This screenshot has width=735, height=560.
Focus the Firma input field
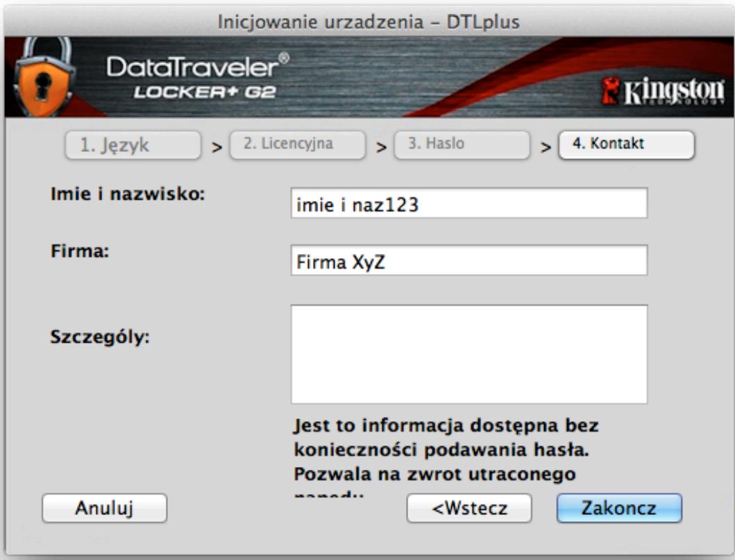(469, 260)
